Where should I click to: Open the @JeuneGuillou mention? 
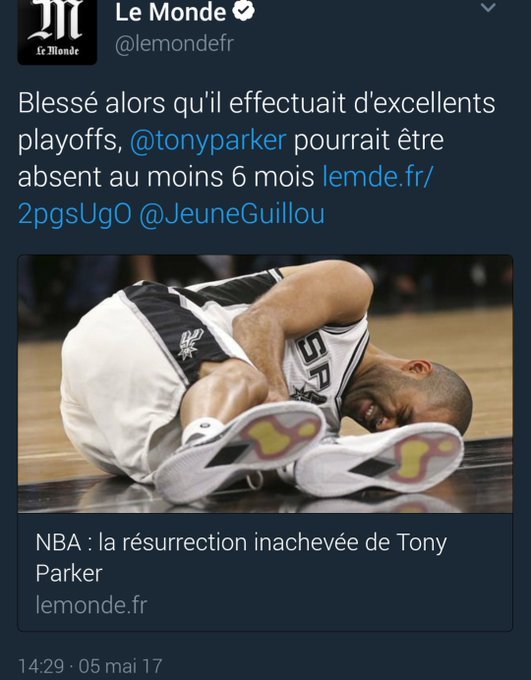[232, 214]
